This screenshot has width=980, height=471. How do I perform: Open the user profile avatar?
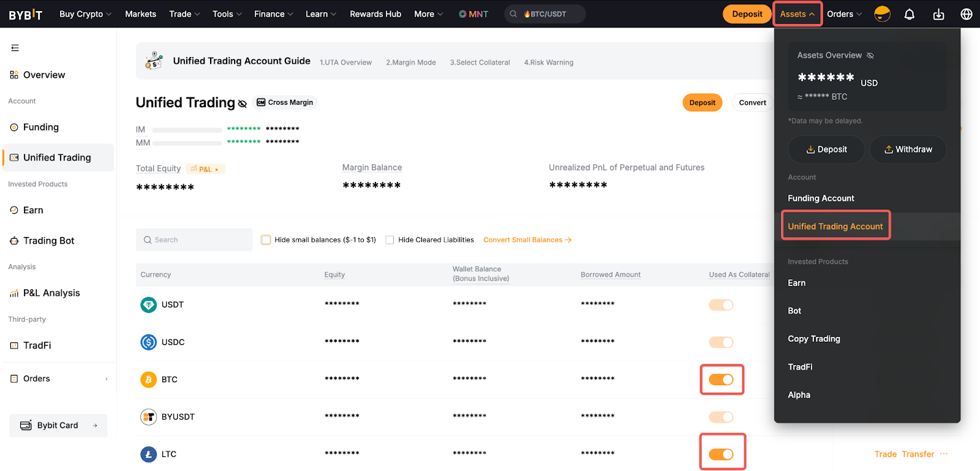pyautogui.click(x=882, y=14)
